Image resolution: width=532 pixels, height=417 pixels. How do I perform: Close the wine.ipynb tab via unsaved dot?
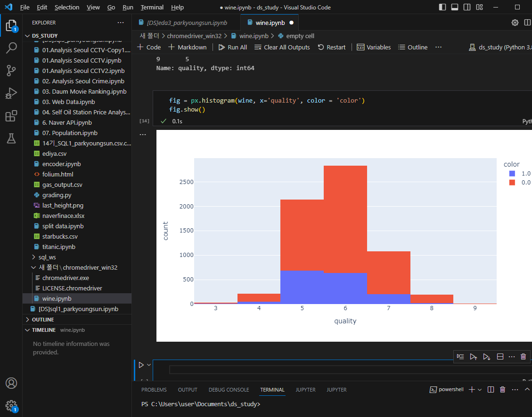pyautogui.click(x=292, y=23)
